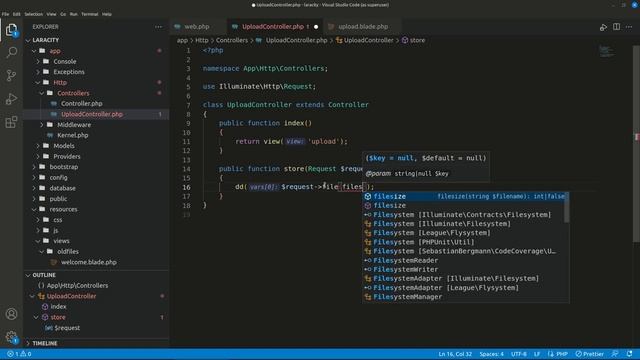The image size is (640, 360).
Task: Open editor more actions ellipsis
Action: point(629,27)
